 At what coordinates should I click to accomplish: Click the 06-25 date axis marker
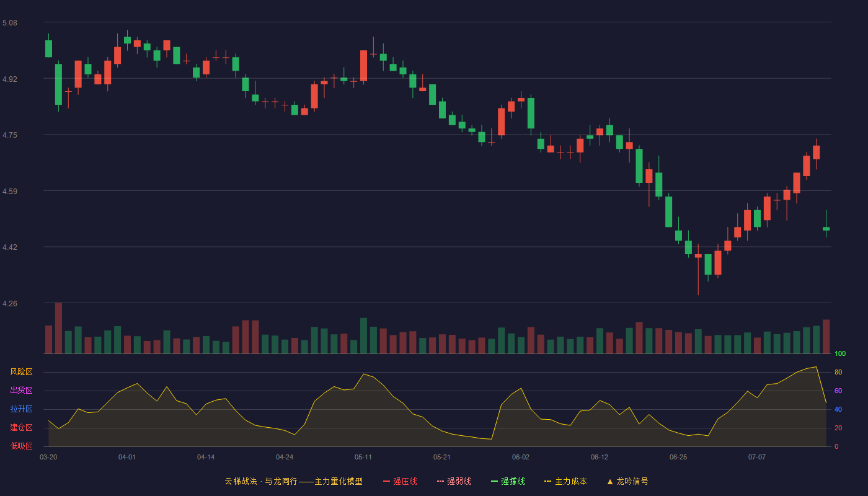(x=678, y=457)
